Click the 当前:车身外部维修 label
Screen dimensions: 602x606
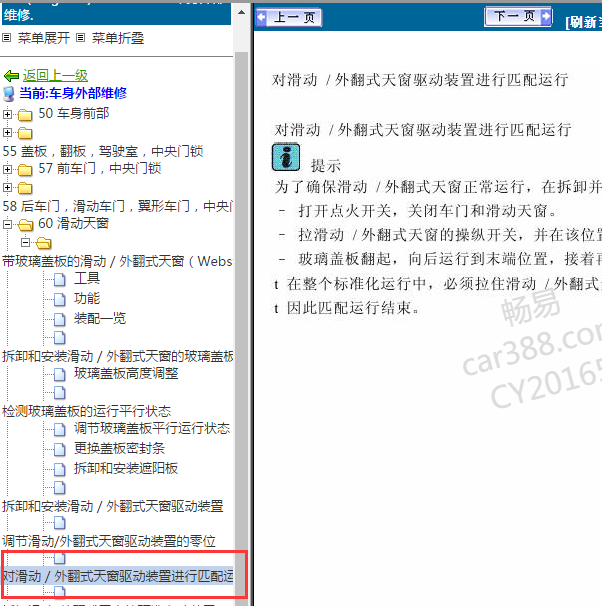pos(73,93)
